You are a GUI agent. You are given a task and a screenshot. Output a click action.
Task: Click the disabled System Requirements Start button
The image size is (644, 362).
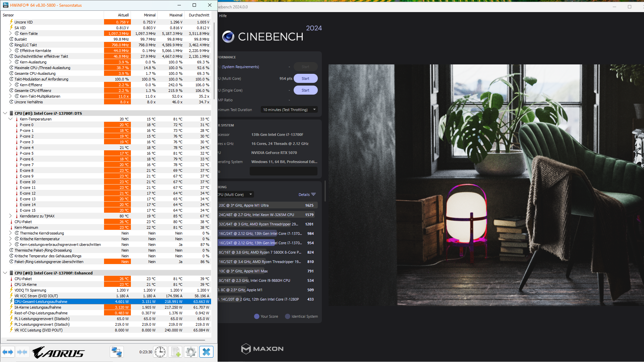click(305, 67)
